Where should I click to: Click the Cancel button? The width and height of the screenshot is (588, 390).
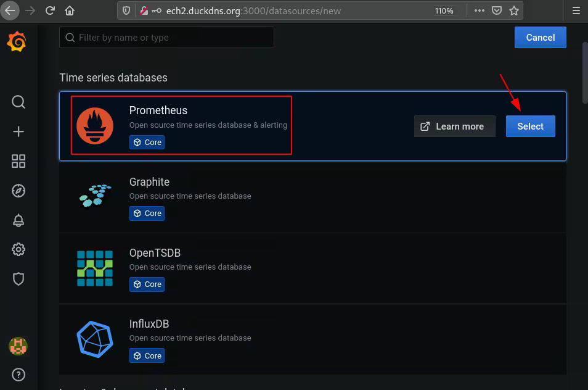pos(541,38)
